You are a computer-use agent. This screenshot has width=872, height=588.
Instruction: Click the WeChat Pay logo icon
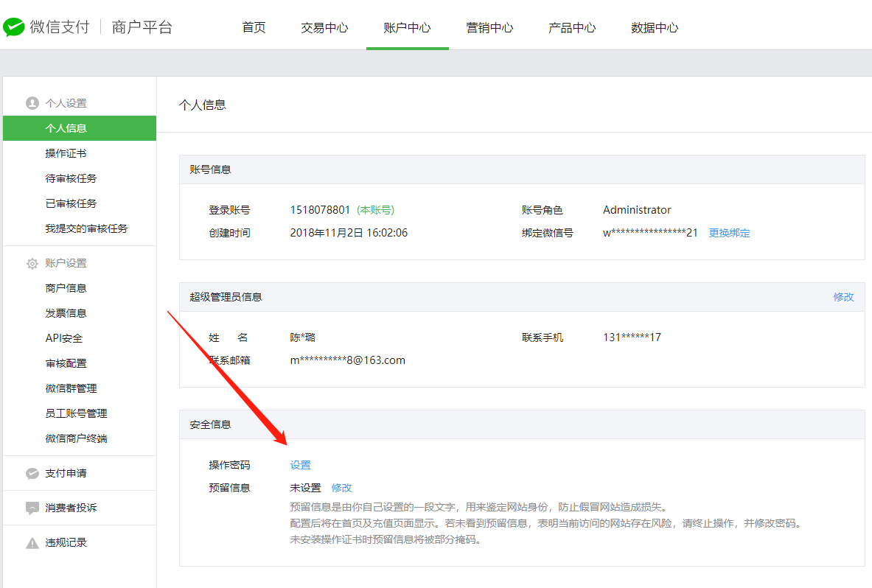click(14, 27)
